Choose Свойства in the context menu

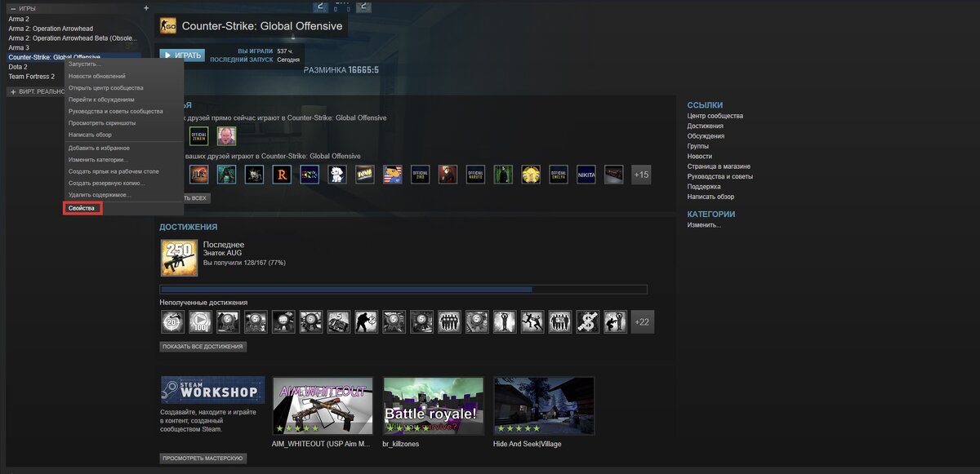(82, 209)
